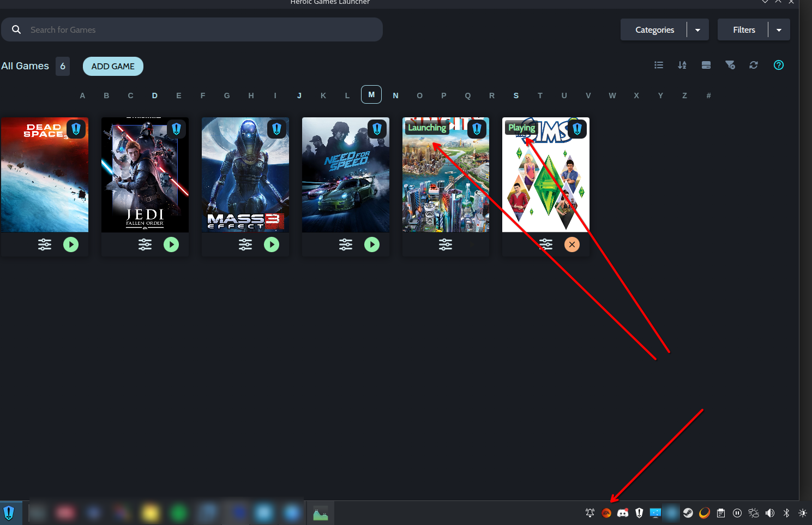Filter games by letter S
The width and height of the screenshot is (812, 525).
(516, 96)
